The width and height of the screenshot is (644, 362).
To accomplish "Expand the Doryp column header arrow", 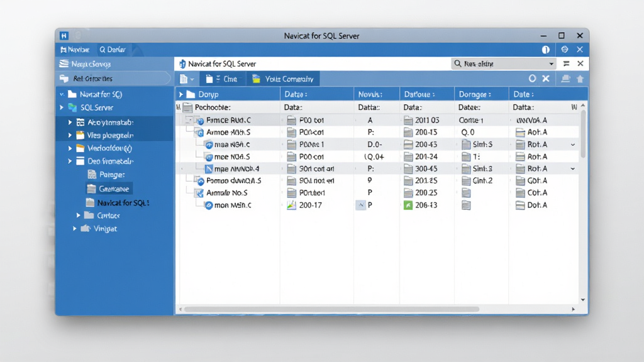I will click(x=180, y=94).
